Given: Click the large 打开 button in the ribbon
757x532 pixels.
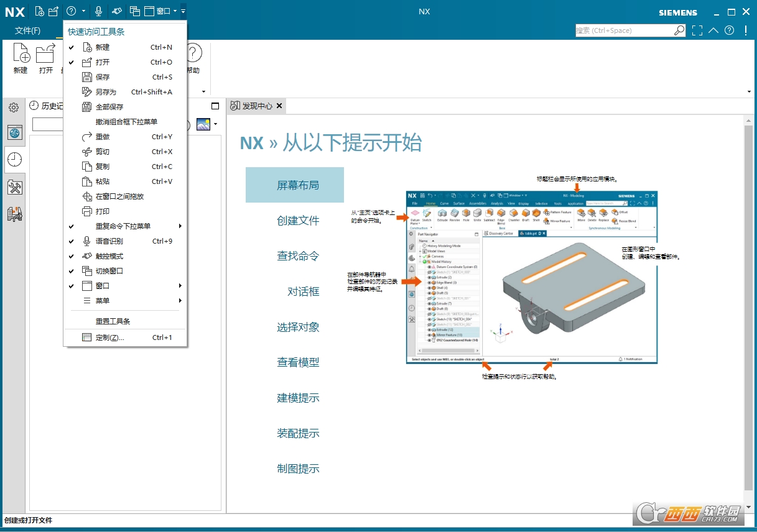Looking at the screenshot, I should tap(46, 59).
